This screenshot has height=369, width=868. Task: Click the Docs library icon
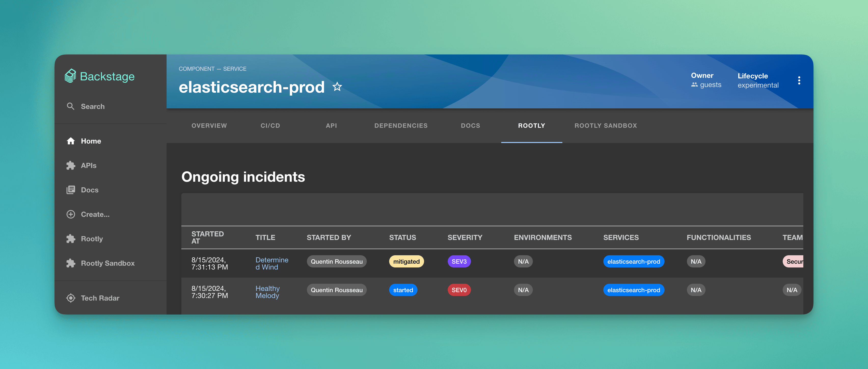click(71, 190)
